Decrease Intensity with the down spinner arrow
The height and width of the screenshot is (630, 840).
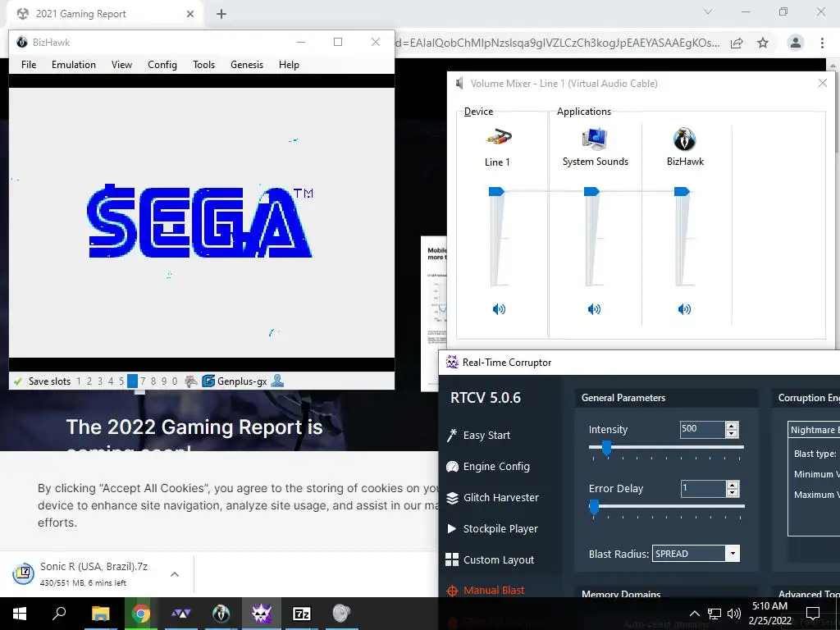(731, 433)
